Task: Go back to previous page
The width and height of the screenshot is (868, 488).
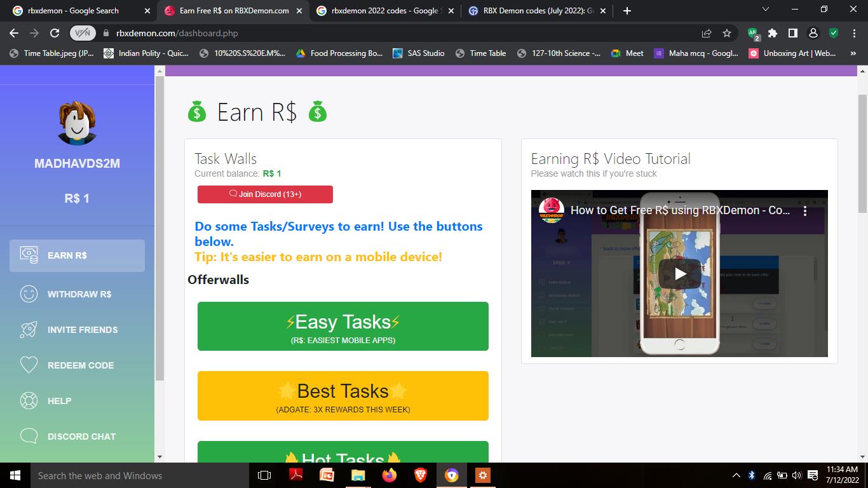Action: point(14,33)
